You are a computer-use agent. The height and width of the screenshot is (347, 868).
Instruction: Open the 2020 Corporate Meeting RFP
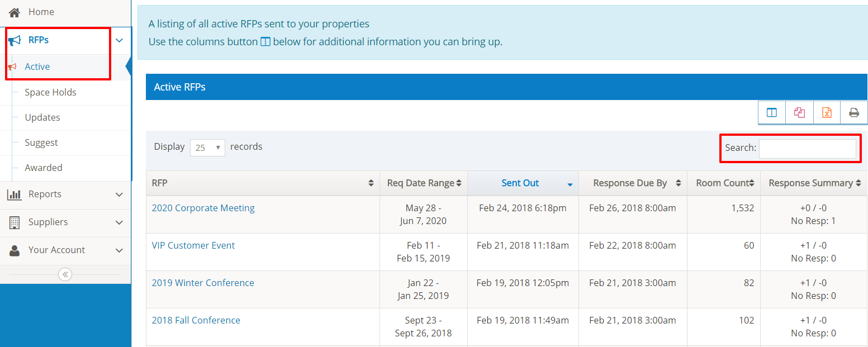pos(203,208)
